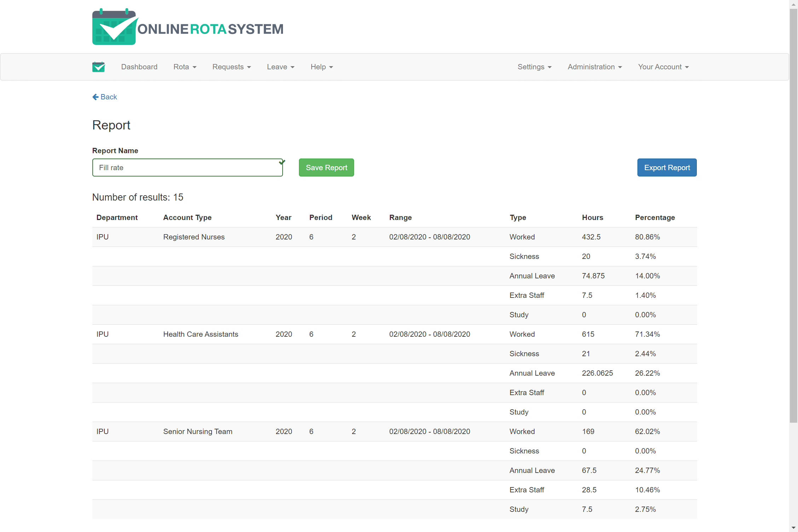This screenshot has width=798, height=532.
Task: Click the 14.00% annual leave percentage
Action: [648, 276]
